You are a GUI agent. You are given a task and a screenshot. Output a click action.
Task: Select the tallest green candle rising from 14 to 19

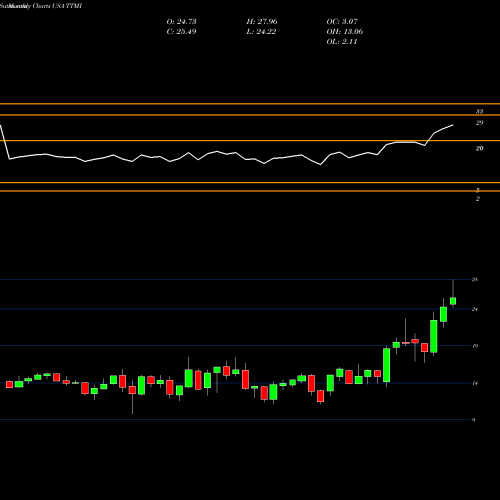pos(387,365)
